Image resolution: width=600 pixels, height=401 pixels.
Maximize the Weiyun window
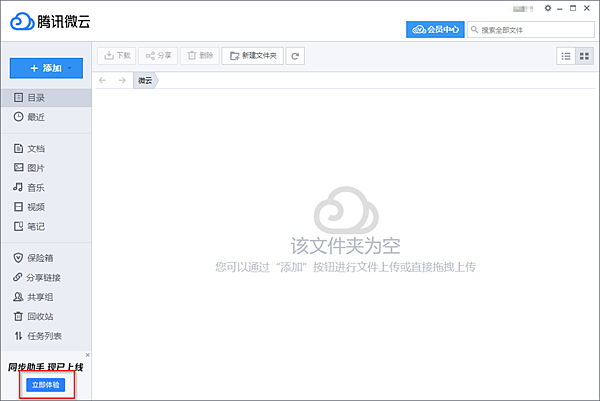(573, 8)
